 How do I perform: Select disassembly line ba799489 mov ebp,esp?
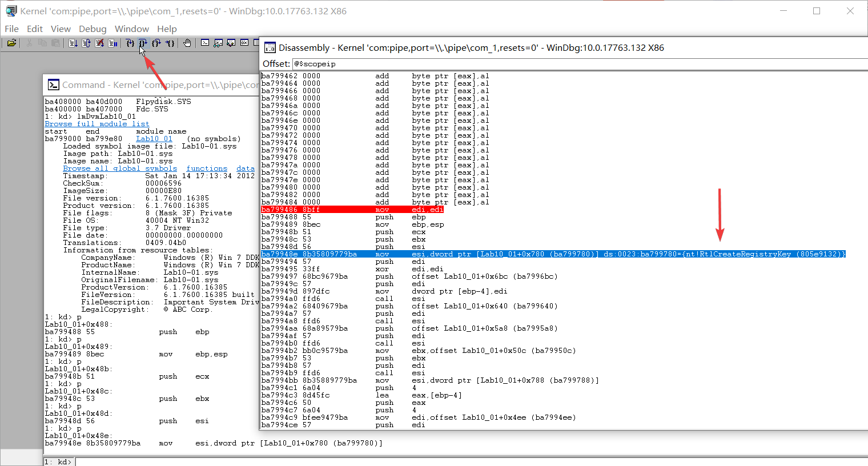pyautogui.click(x=352, y=224)
